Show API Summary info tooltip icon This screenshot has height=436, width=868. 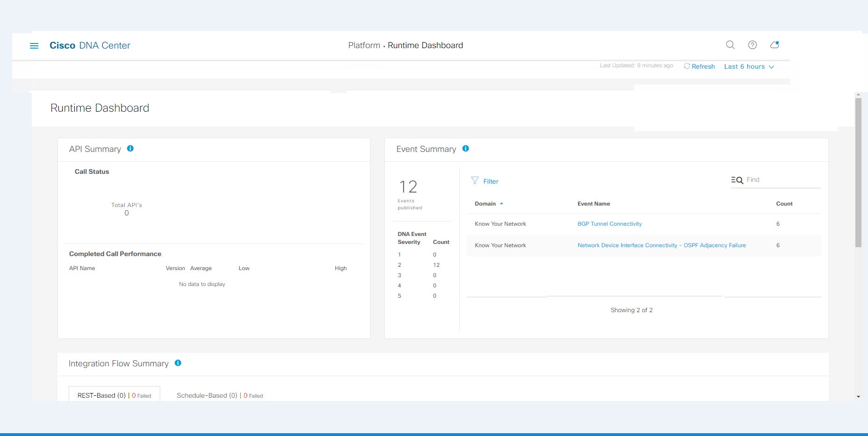click(130, 149)
